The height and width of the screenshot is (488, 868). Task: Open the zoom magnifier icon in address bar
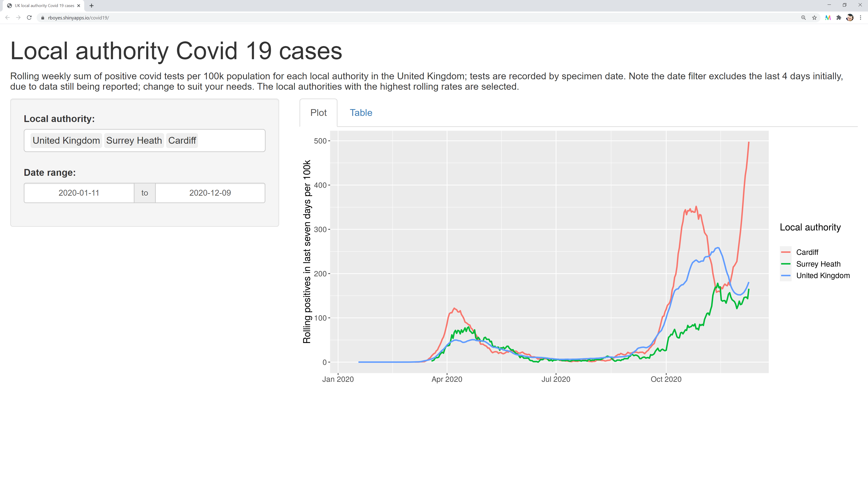click(803, 18)
